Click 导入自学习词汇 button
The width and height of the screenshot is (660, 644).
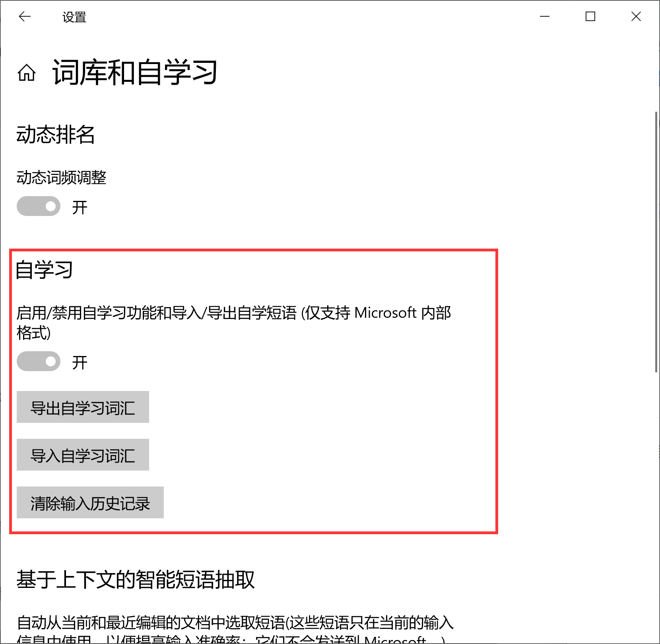click(83, 455)
